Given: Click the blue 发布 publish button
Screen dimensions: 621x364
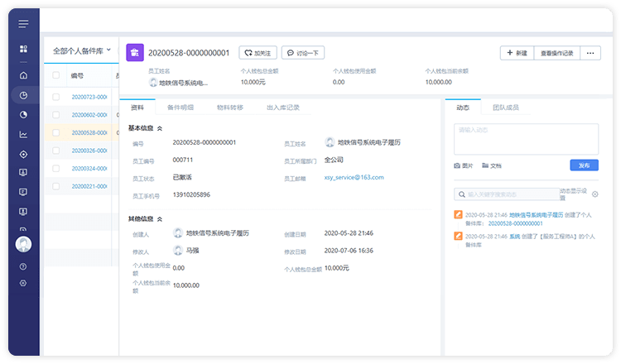Looking at the screenshot, I should tap(585, 165).
